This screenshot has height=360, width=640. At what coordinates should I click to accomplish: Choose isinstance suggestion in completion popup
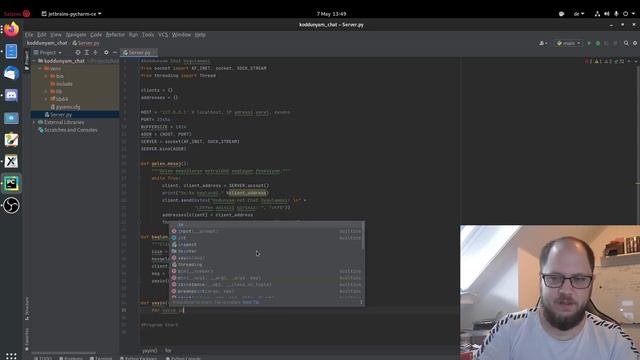point(267,284)
